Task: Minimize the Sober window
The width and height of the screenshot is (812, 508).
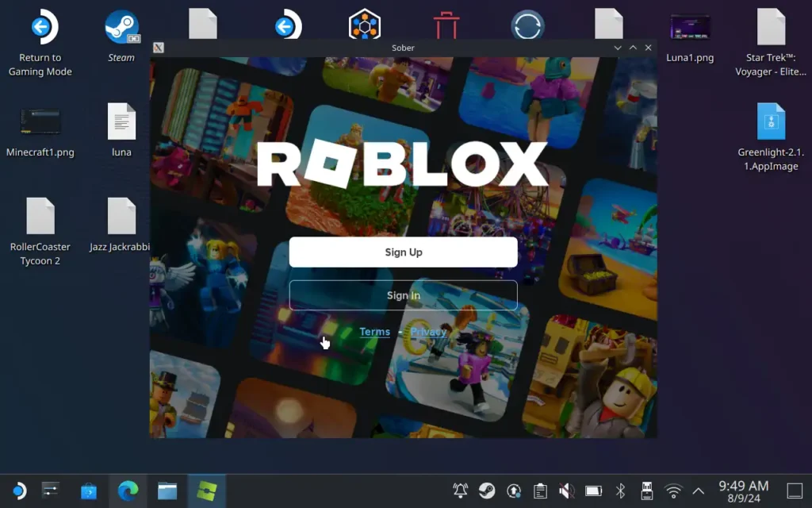Action: [617, 48]
